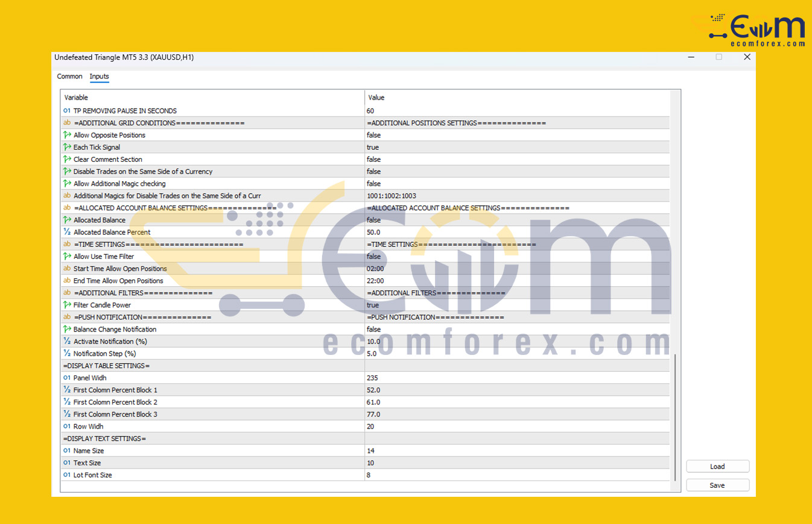This screenshot has height=524, width=812.
Task: Click the true value of Each Tick Signal
Action: tap(373, 147)
